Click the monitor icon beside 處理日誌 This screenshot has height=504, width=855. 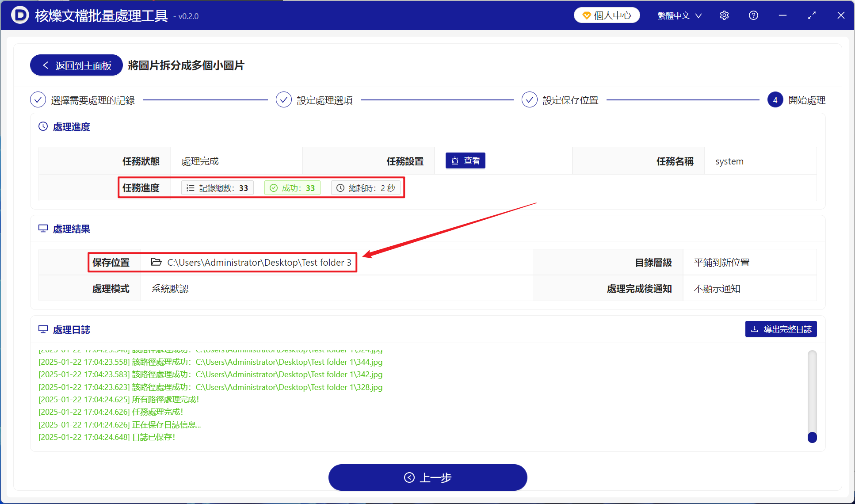[43, 329]
